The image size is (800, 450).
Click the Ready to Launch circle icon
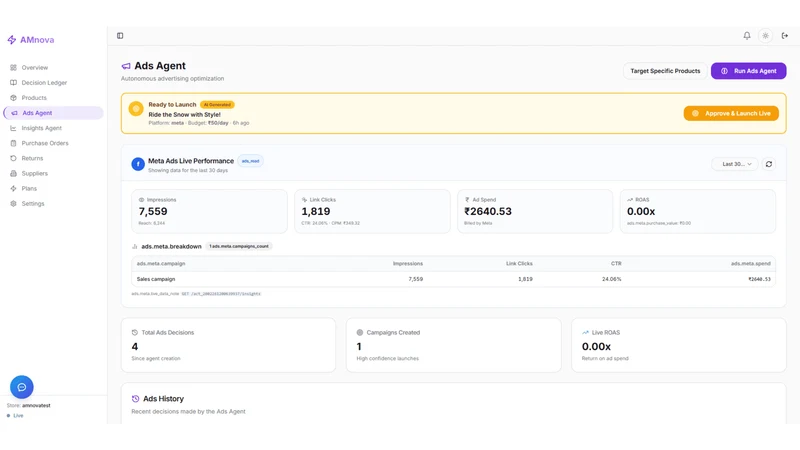[x=136, y=109]
